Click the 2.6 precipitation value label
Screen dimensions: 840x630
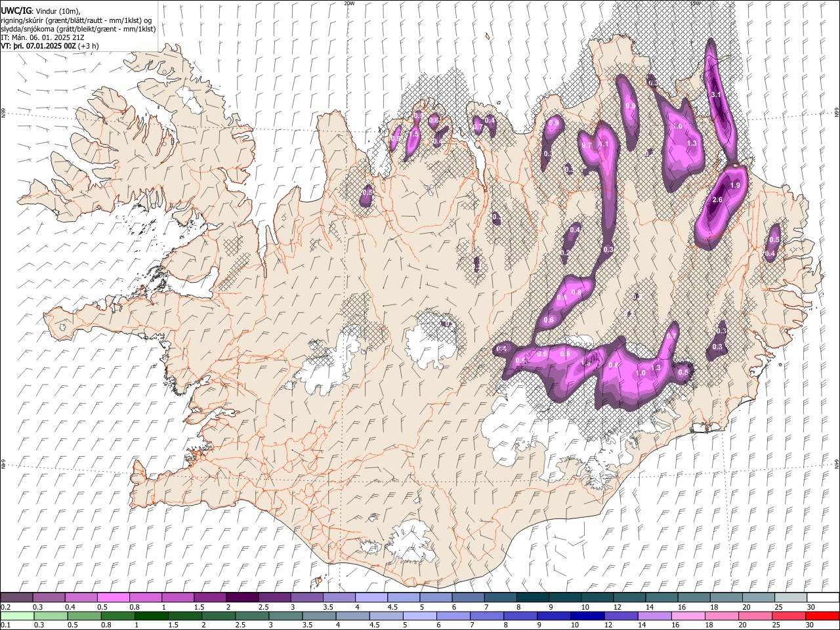tap(717, 200)
